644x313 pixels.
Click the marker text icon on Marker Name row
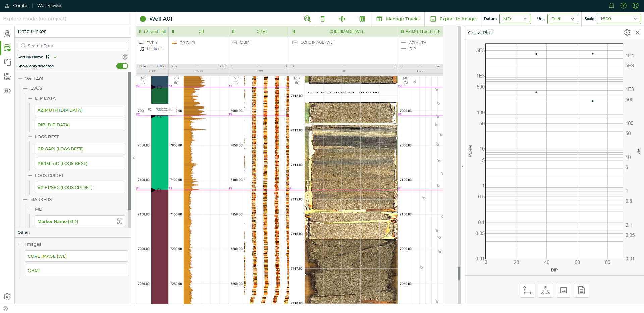coord(120,221)
